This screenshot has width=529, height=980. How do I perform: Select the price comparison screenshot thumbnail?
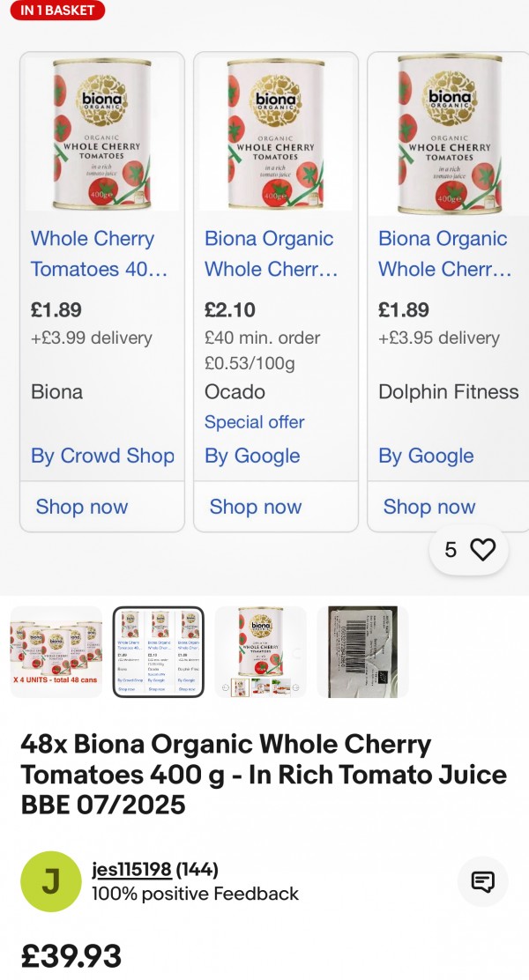[x=159, y=652]
